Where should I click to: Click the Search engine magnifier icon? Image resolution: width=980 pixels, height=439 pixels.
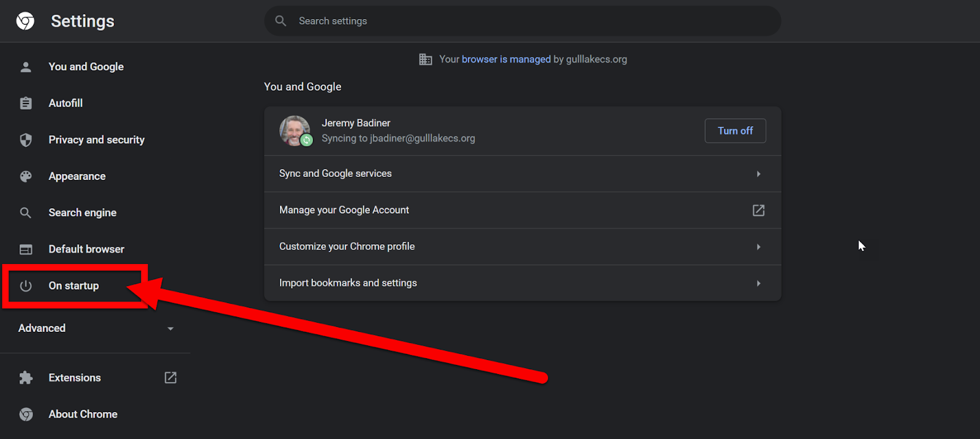(26, 212)
